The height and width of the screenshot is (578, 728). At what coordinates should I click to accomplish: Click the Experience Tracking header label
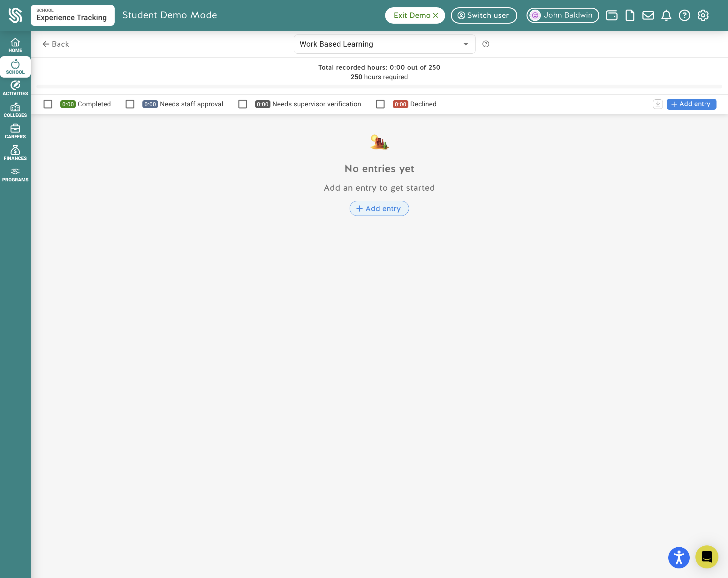(72, 15)
